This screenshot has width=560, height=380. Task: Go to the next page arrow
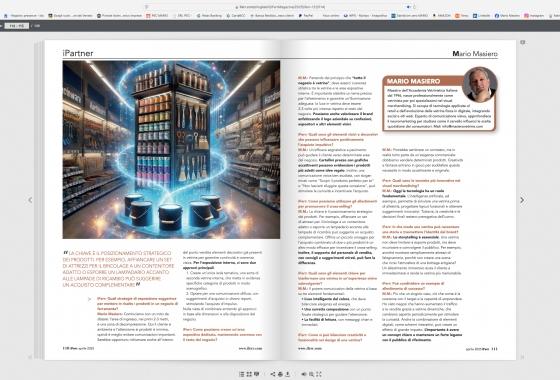coord(522,200)
